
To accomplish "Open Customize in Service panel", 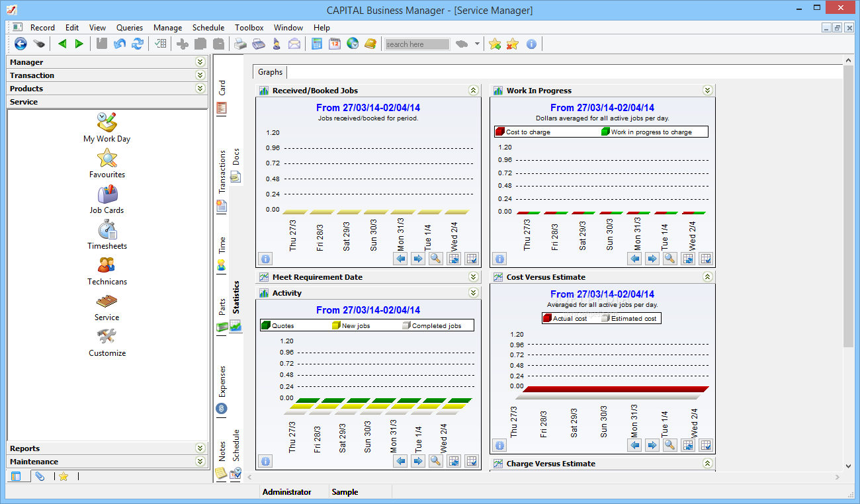I will (107, 342).
